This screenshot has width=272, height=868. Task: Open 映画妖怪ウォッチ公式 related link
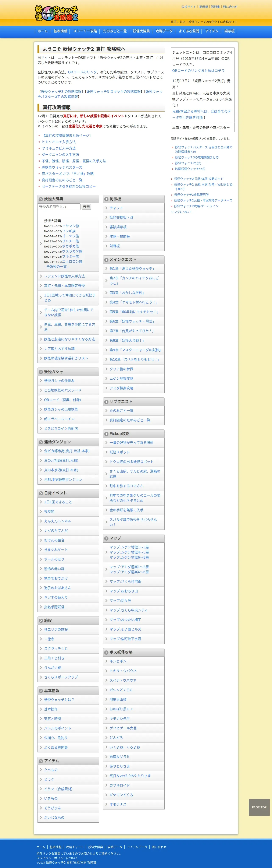pos(190,169)
